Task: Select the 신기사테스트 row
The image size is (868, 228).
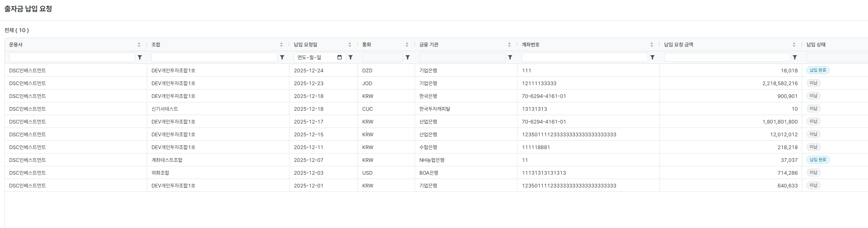Action: pos(165,109)
